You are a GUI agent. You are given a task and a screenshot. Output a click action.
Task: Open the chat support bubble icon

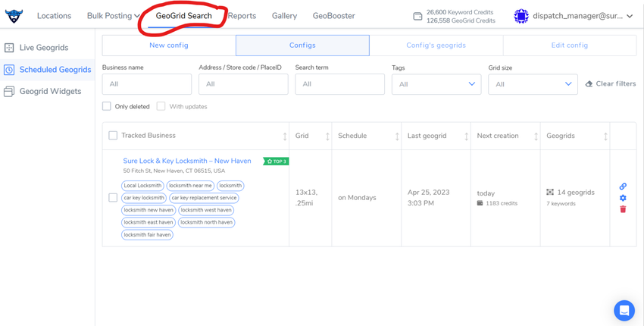pos(624,310)
